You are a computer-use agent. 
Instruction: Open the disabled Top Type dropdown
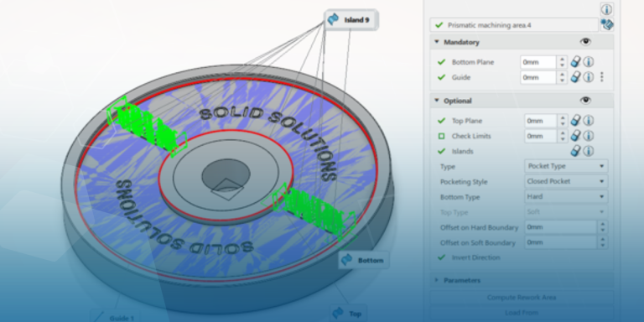coord(566,211)
